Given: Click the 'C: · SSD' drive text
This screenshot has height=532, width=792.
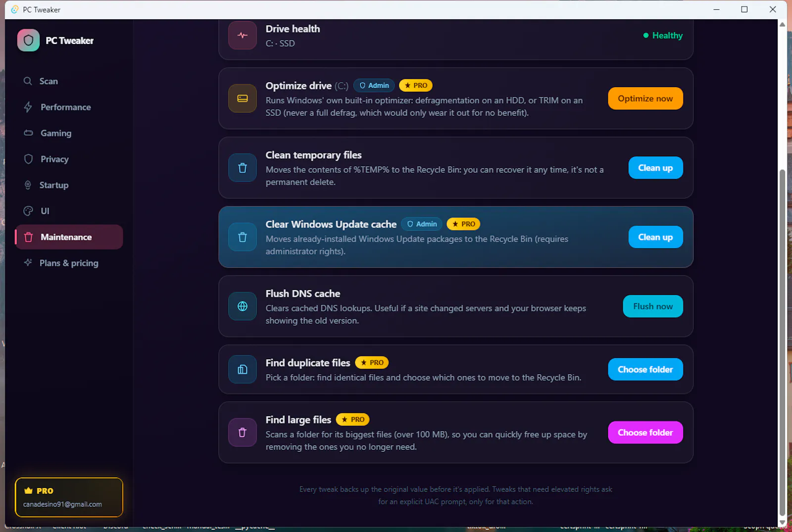Looking at the screenshot, I should (280, 44).
